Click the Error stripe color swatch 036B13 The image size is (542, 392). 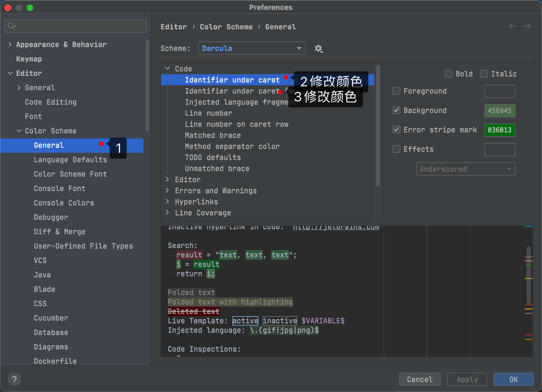(x=500, y=130)
